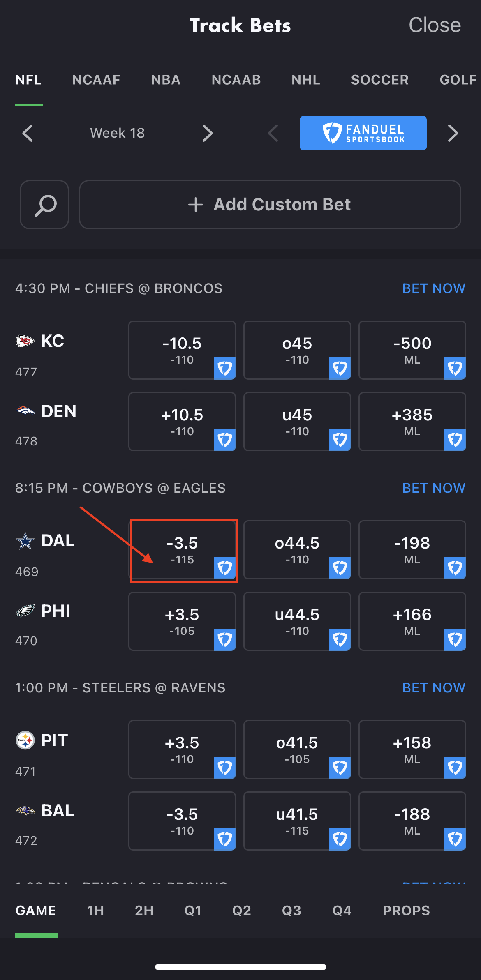The width and height of the screenshot is (481, 980).
Task: Select the Q1 period tab
Action: 193,911
